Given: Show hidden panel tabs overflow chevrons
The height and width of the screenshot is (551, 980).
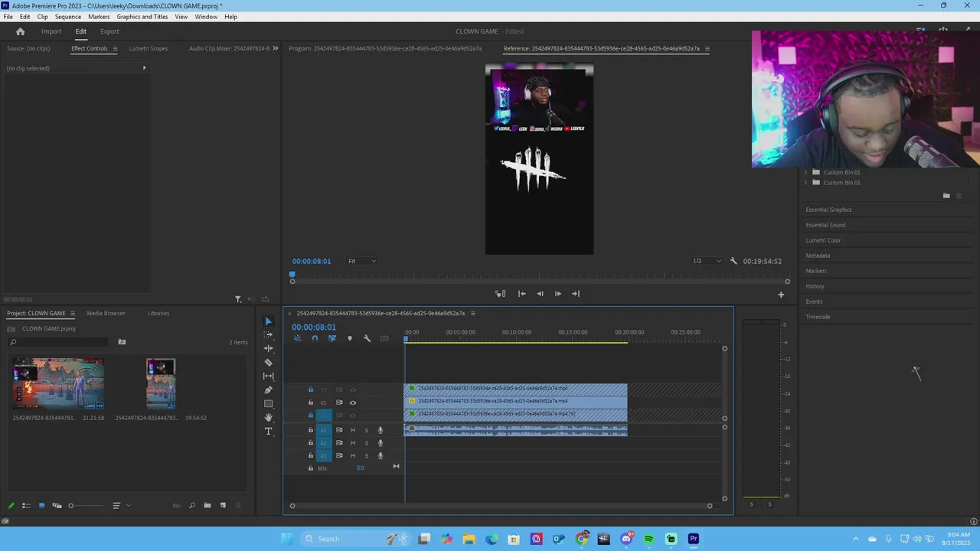Looking at the screenshot, I should 276,48.
